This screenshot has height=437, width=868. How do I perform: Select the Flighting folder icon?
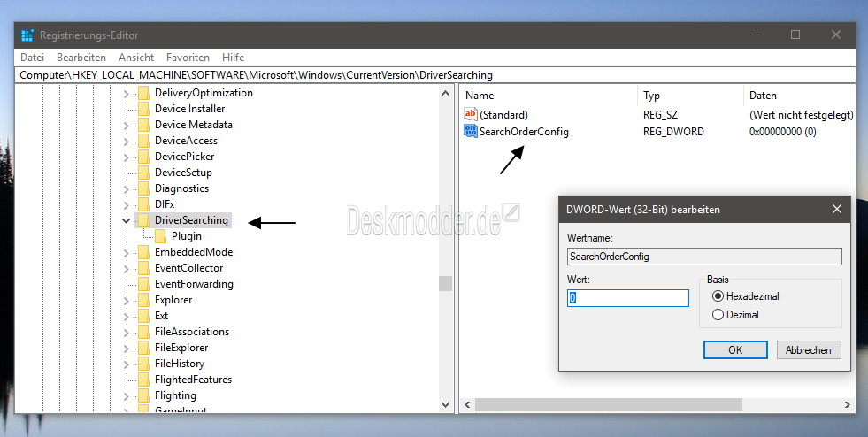[x=143, y=395]
